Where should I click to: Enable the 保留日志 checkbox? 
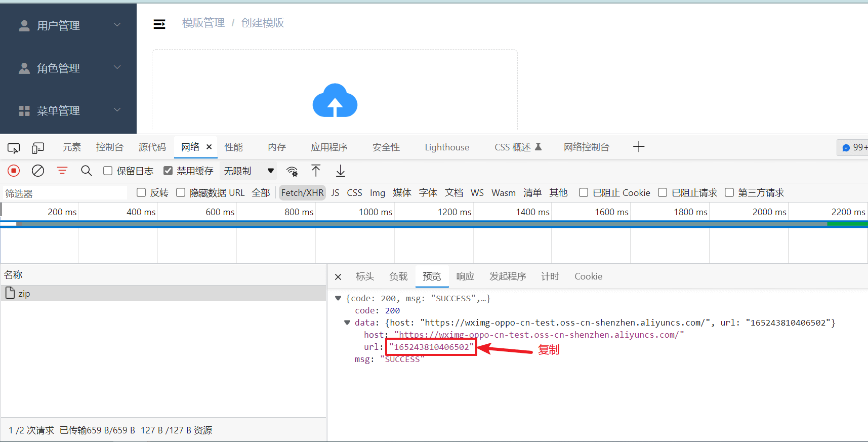pos(108,171)
